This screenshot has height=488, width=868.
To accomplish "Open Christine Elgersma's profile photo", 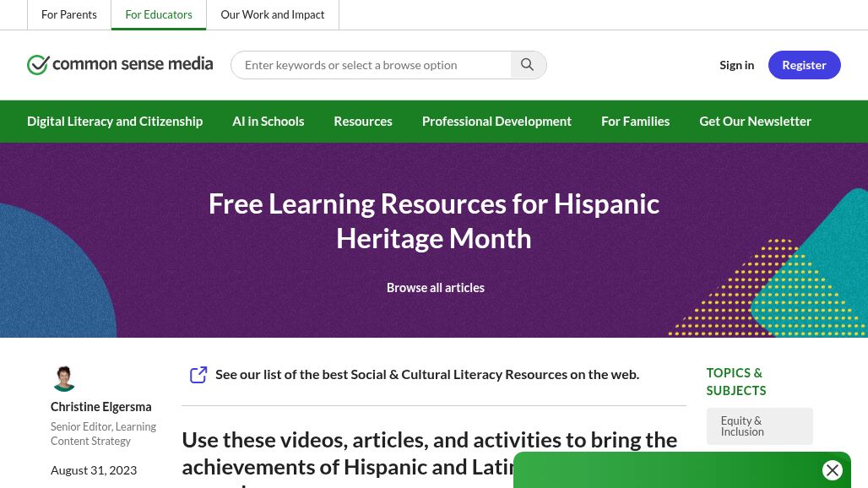I will 64,378.
